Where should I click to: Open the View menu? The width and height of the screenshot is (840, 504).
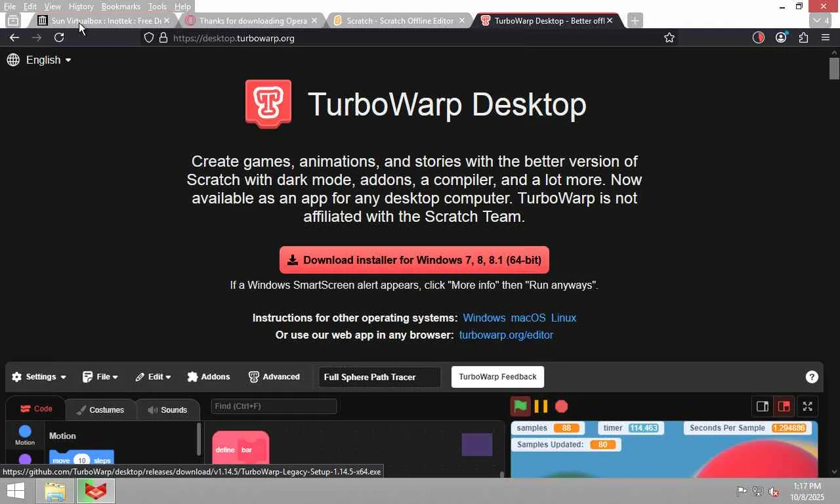(x=52, y=7)
